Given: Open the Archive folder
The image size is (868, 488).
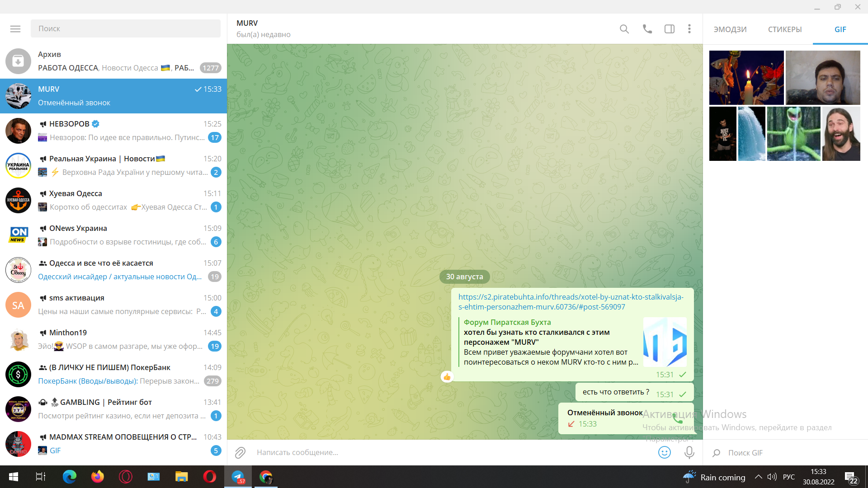Looking at the screenshot, I should (113, 61).
